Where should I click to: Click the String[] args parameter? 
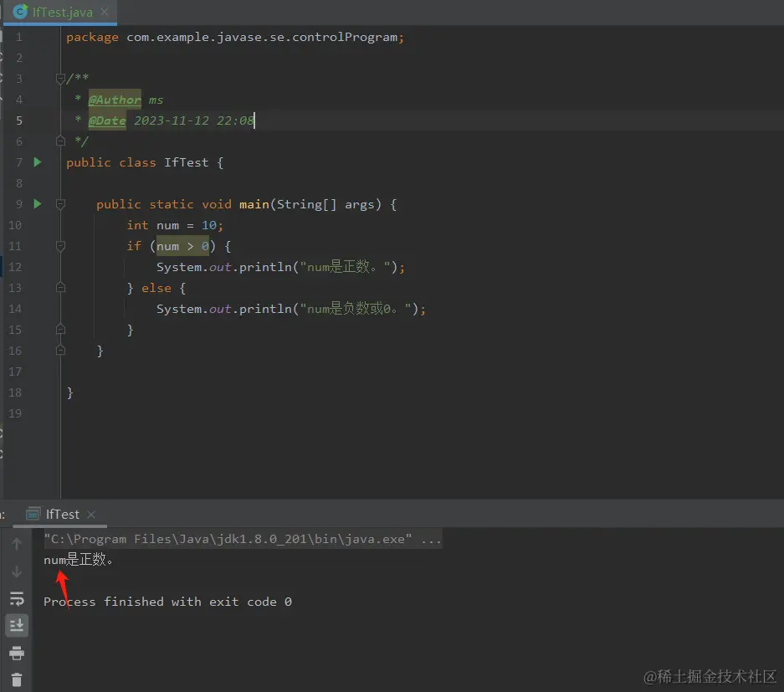click(325, 204)
